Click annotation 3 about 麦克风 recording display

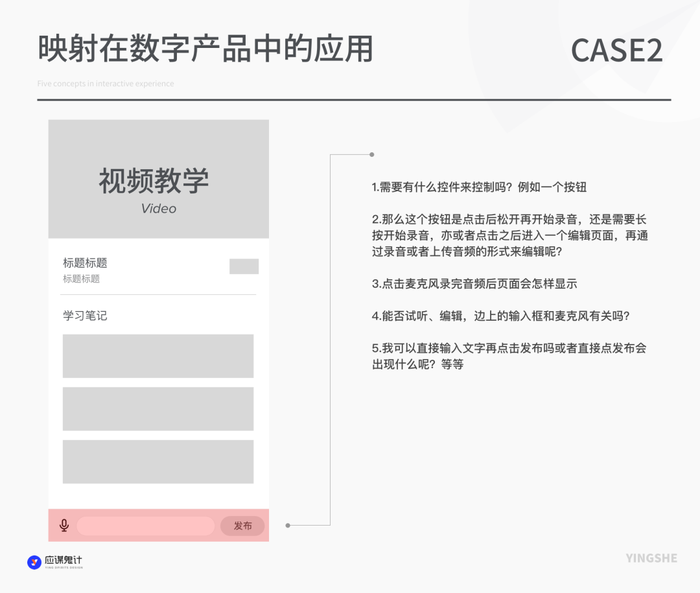click(474, 284)
